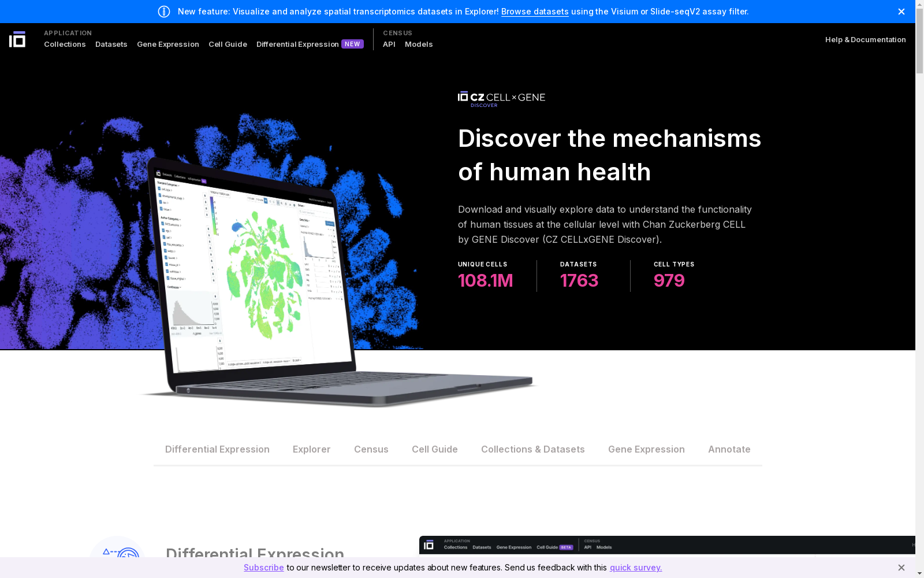Image resolution: width=924 pixels, height=578 pixels.
Task: Switch to the Cell Guide tab
Action: point(435,449)
